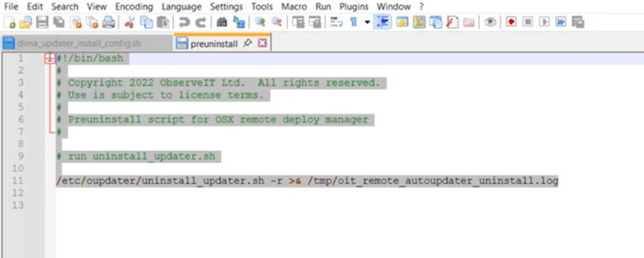Viewport: 644px width, 258px height.
Task: Create a new file with New icon
Action: click(x=9, y=22)
